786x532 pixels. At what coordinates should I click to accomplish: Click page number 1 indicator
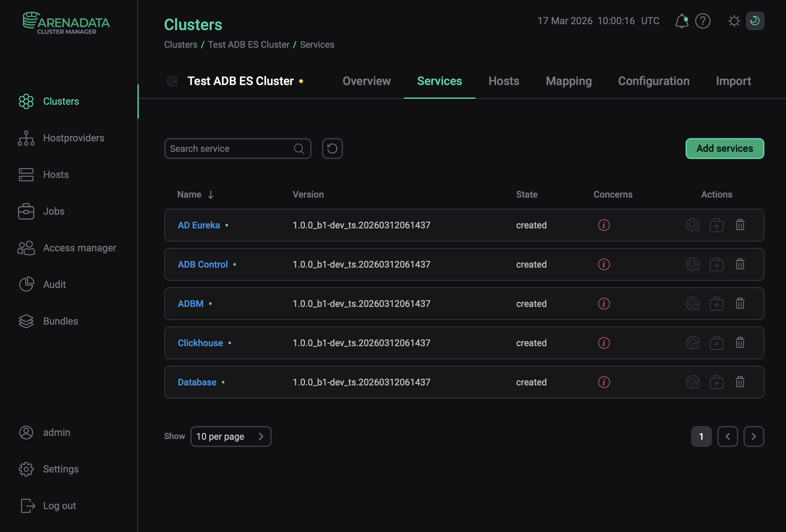[702, 436]
